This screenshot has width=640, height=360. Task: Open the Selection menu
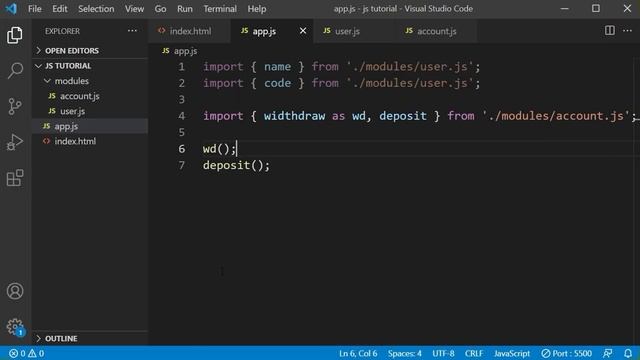click(x=96, y=9)
